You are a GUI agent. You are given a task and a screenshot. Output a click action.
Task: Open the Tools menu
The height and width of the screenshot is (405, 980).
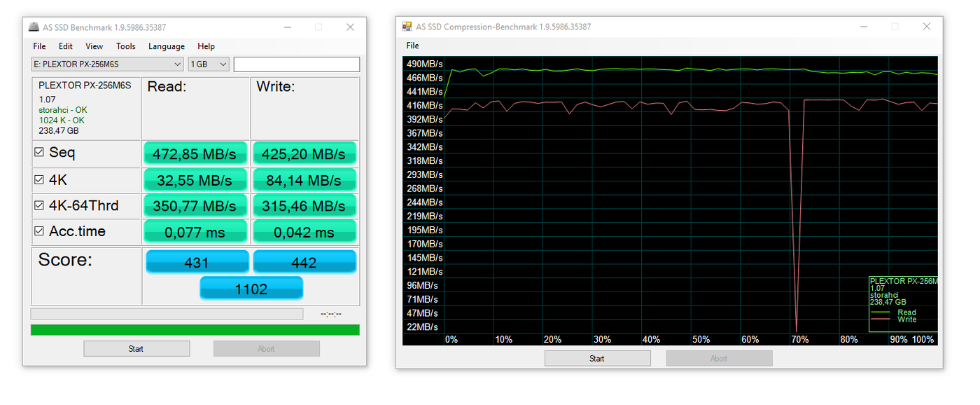coord(126,46)
